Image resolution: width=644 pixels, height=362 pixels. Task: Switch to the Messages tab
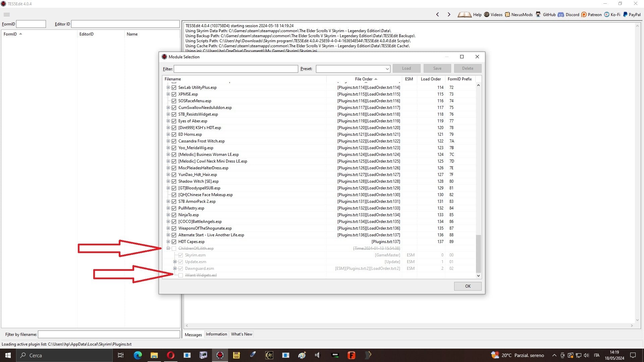[193, 335]
